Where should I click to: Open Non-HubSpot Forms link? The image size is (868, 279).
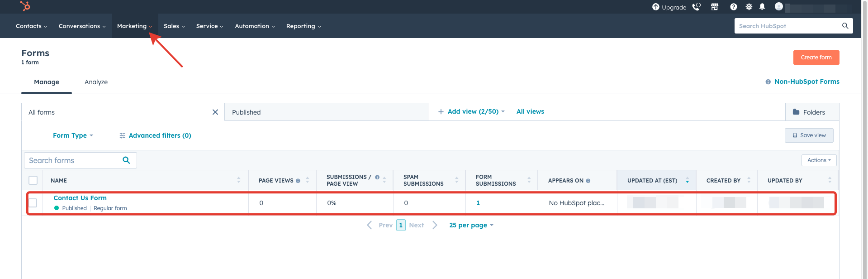(x=807, y=82)
